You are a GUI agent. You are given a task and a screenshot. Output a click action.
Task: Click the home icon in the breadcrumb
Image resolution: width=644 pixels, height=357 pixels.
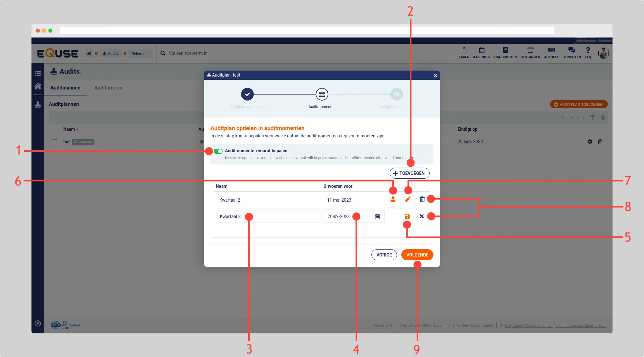(x=89, y=53)
